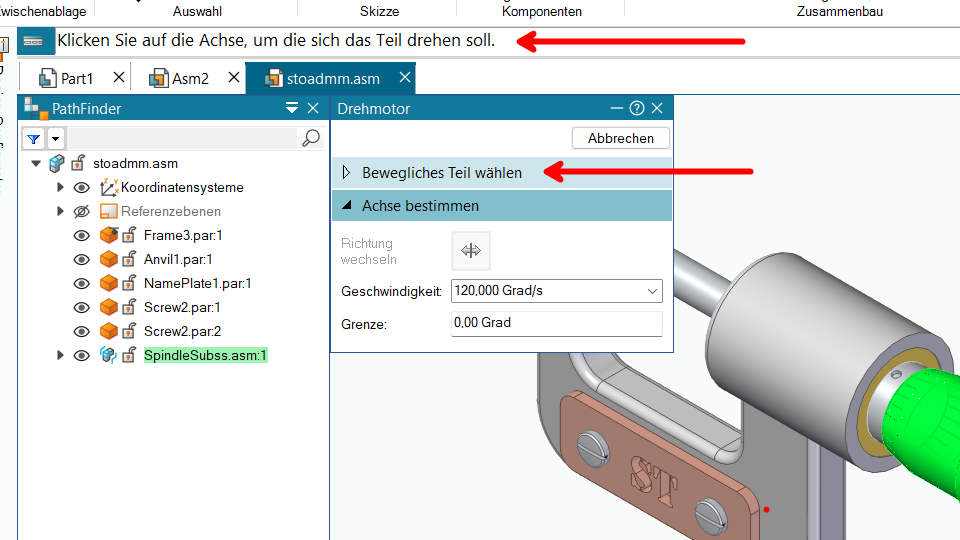
Task: Click the lock icon of NamePlate1.par:1
Action: pos(129,283)
